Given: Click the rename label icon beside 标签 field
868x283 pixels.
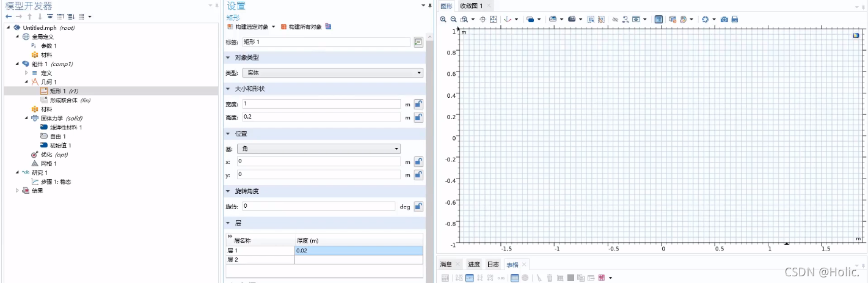Looking at the screenshot, I should (418, 42).
